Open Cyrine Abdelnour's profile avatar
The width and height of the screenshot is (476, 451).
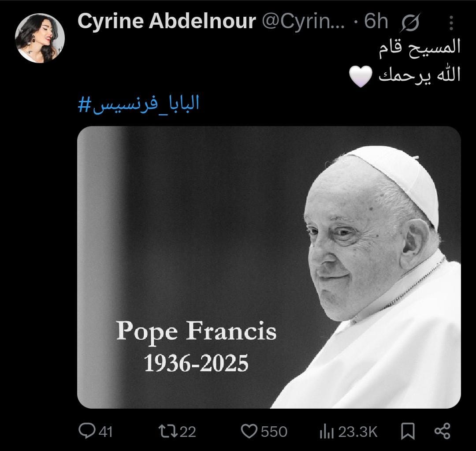point(40,38)
